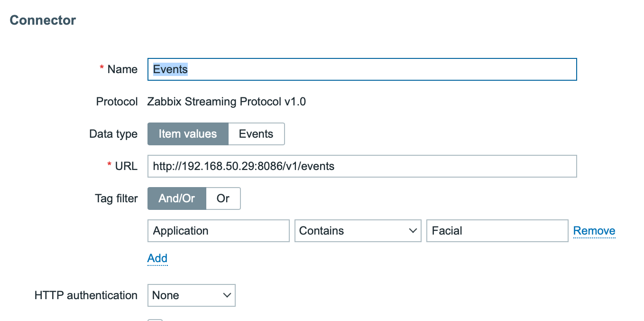Choose None in HTTP authentication selector
This screenshot has width=644, height=321.
click(x=191, y=295)
